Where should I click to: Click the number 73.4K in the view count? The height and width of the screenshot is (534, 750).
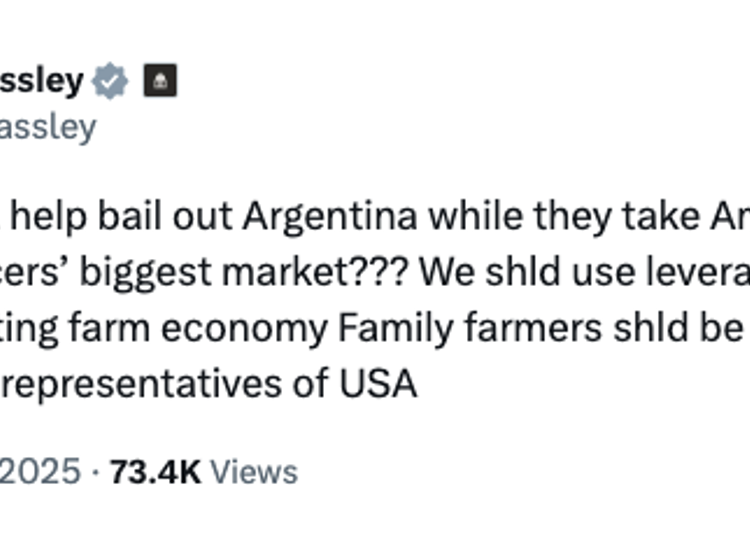155,471
